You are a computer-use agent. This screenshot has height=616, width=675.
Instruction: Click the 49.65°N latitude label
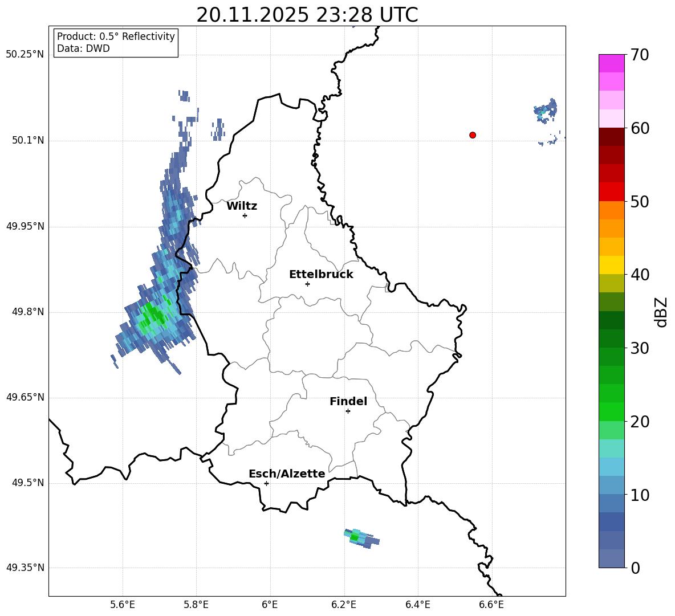tap(25, 397)
